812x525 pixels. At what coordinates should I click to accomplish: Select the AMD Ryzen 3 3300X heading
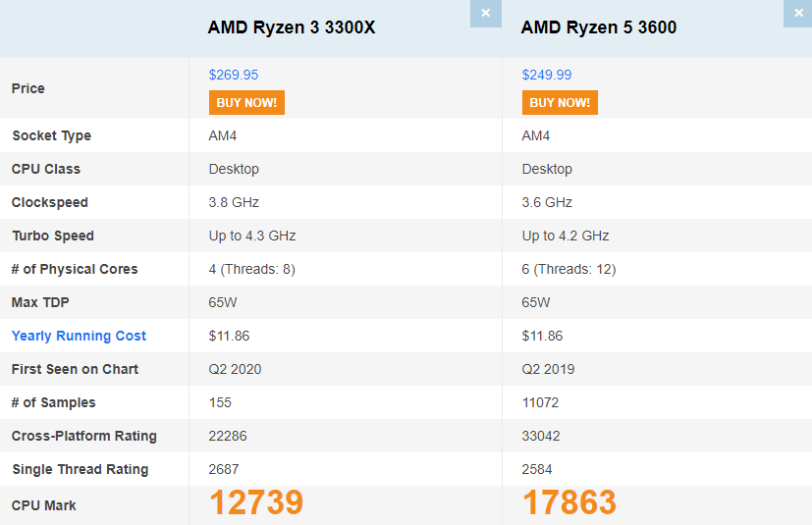(292, 26)
